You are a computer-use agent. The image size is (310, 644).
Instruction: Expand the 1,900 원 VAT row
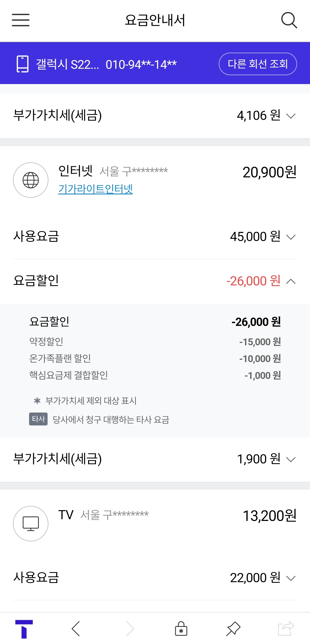(291, 460)
